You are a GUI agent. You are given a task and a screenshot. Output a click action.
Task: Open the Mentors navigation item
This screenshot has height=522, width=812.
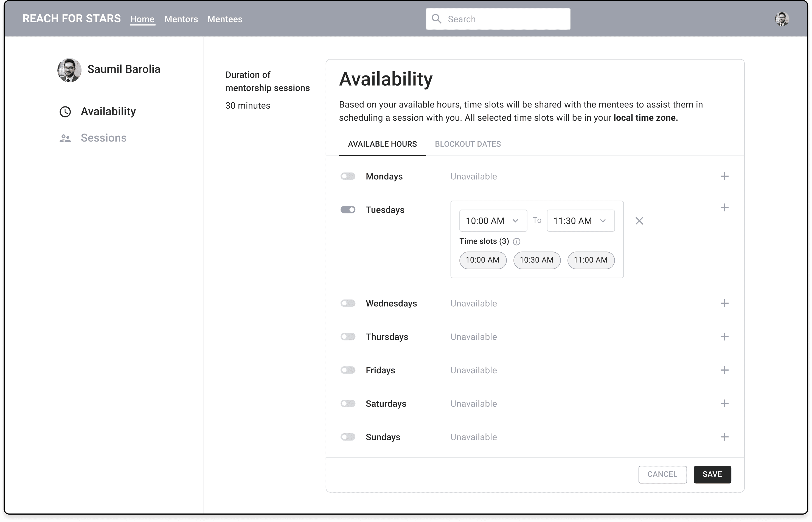pos(181,19)
